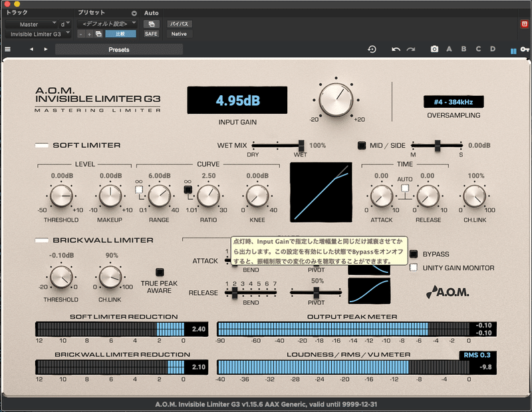Open the hamburger menu icon
The image size is (532, 412).
(7, 49)
